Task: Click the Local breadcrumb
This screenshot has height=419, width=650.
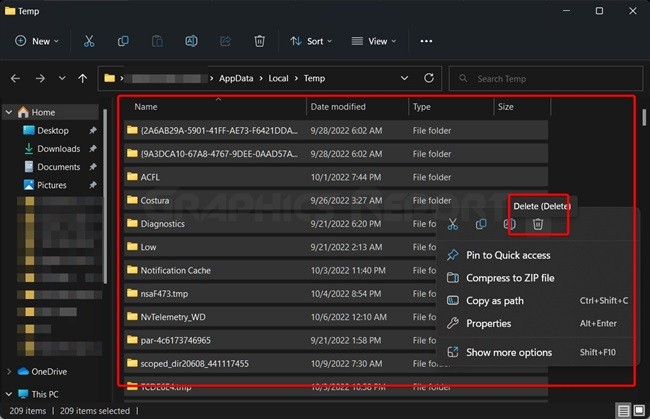Action: [278, 78]
